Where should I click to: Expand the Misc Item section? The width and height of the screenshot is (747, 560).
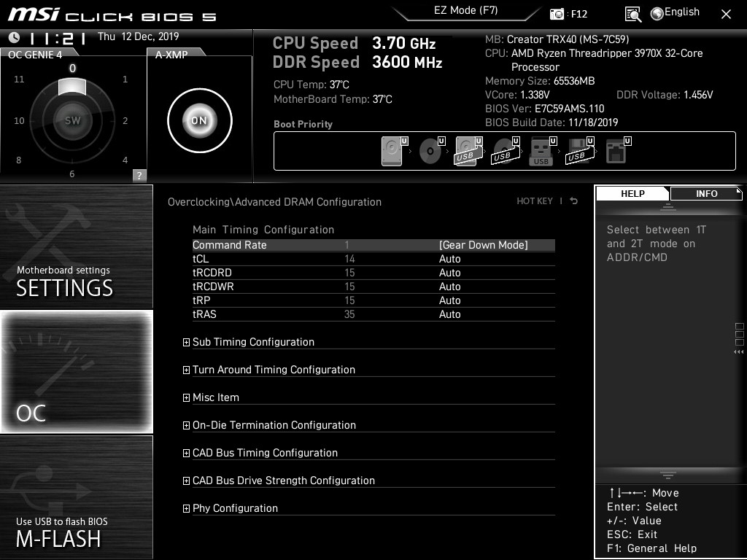[186, 397]
